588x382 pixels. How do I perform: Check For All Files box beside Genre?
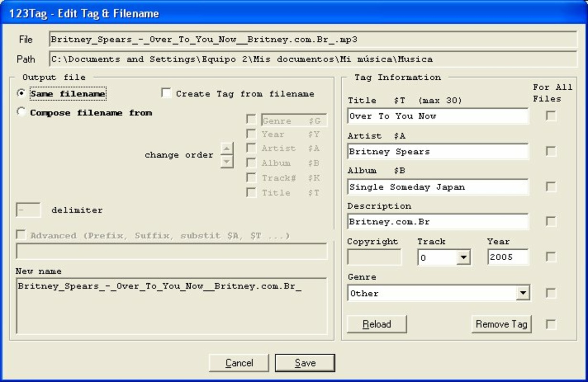pos(551,293)
